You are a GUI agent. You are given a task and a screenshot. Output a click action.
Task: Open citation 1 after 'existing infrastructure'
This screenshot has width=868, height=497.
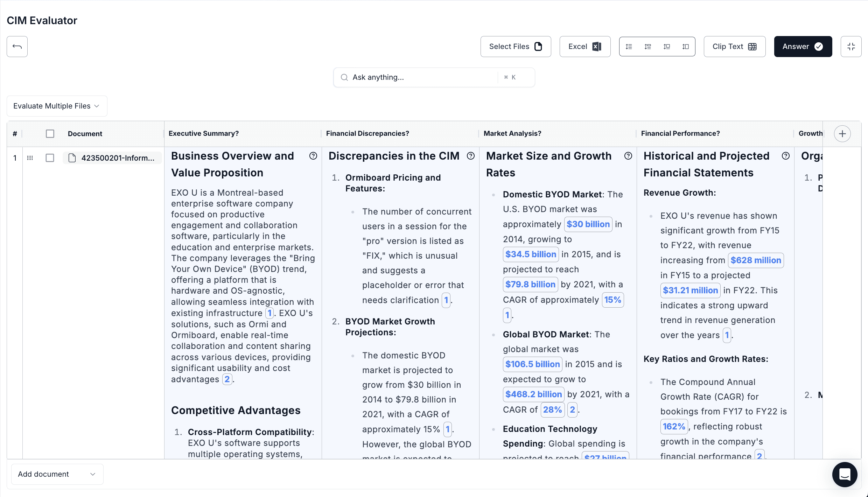269,313
